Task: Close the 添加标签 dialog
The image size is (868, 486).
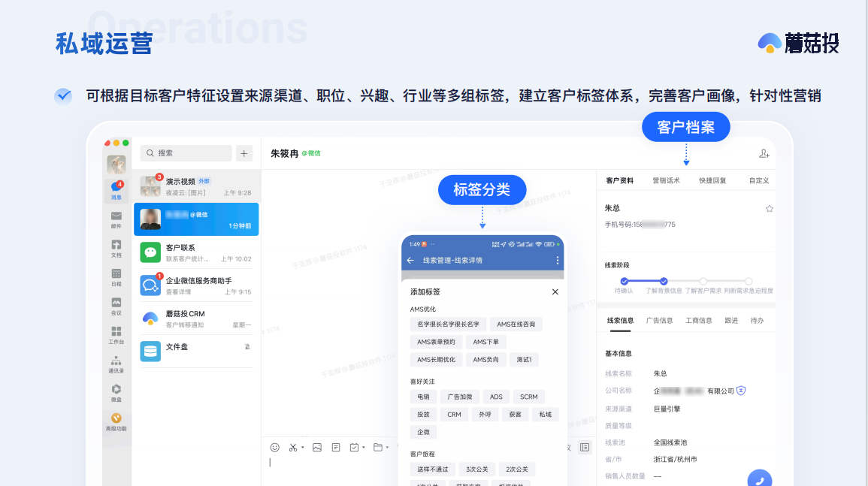Action: [x=555, y=291]
